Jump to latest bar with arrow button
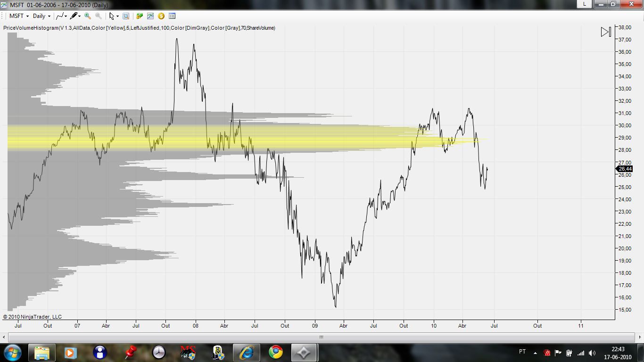This screenshot has height=362, width=644. [606, 32]
